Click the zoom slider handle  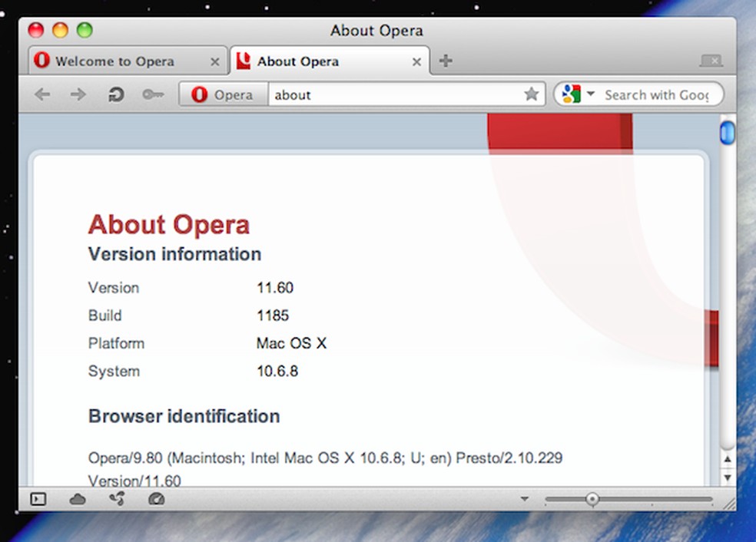point(592,499)
